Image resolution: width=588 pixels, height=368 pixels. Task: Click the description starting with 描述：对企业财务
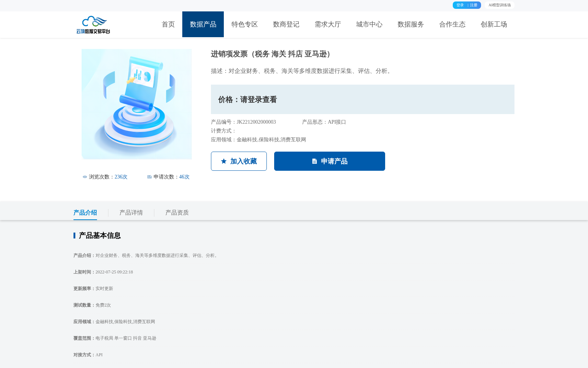[x=302, y=71]
